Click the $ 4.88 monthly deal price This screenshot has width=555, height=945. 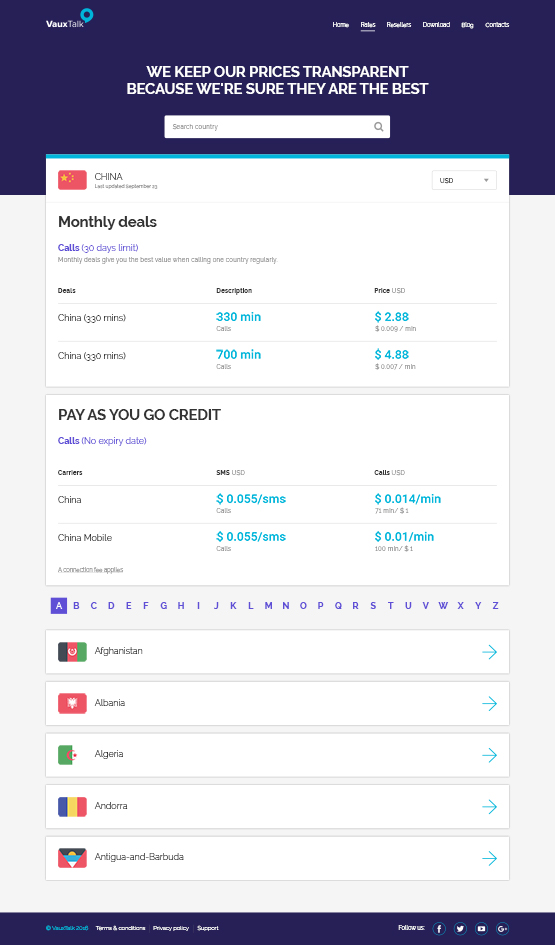point(392,355)
